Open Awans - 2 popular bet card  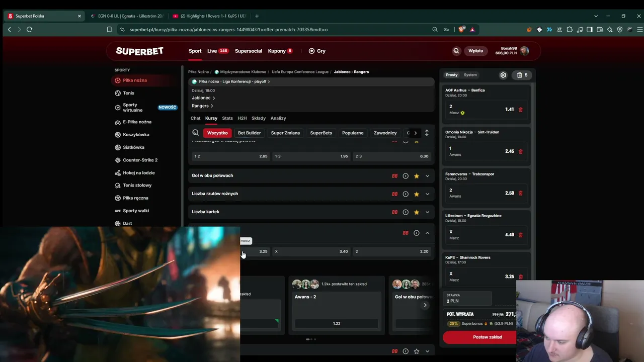click(x=337, y=305)
